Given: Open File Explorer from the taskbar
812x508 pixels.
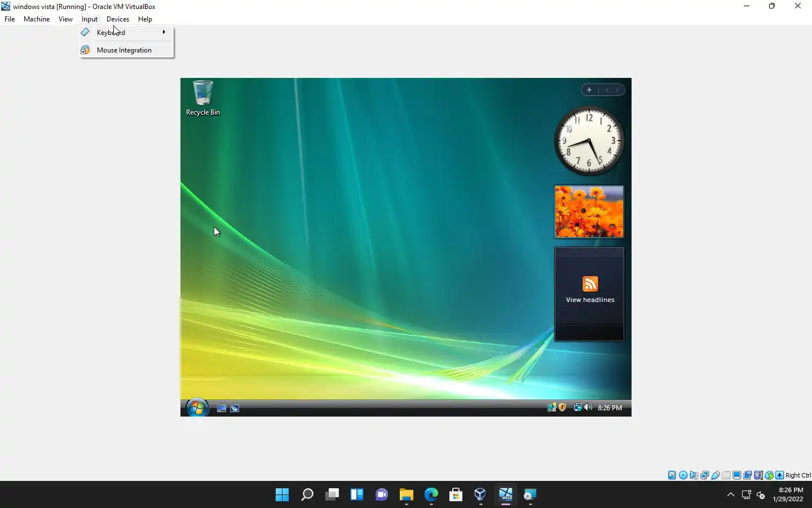Looking at the screenshot, I should [407, 495].
